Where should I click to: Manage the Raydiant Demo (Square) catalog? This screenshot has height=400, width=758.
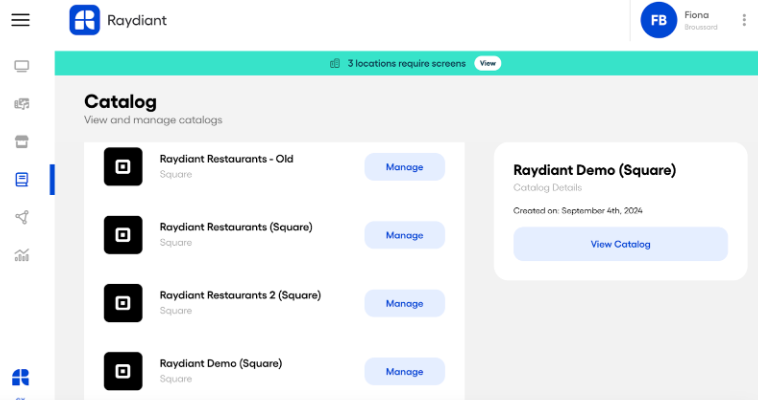pos(405,371)
